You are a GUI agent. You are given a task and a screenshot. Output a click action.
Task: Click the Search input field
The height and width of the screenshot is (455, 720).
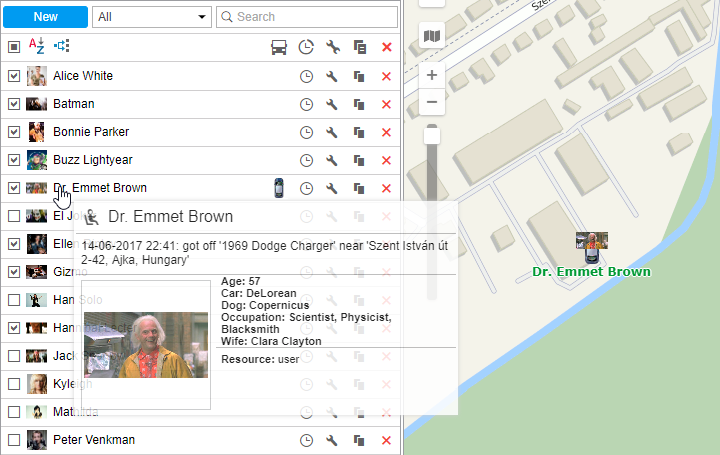pos(307,17)
